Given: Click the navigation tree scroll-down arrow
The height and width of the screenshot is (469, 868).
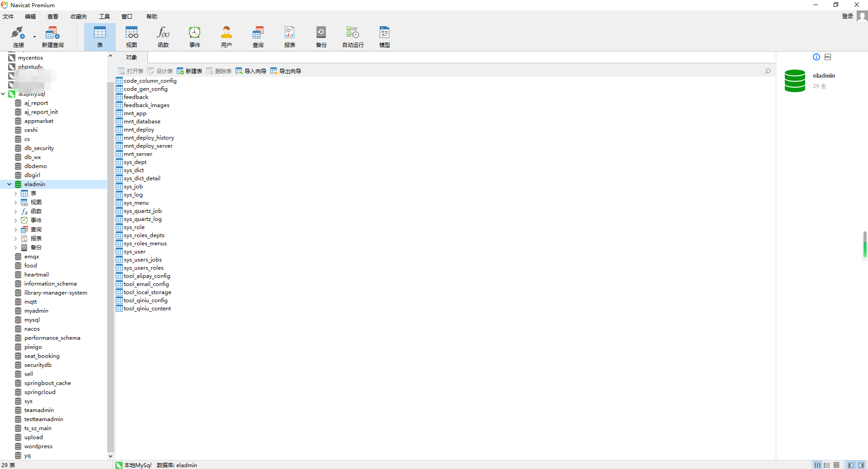Looking at the screenshot, I should click(110, 456).
